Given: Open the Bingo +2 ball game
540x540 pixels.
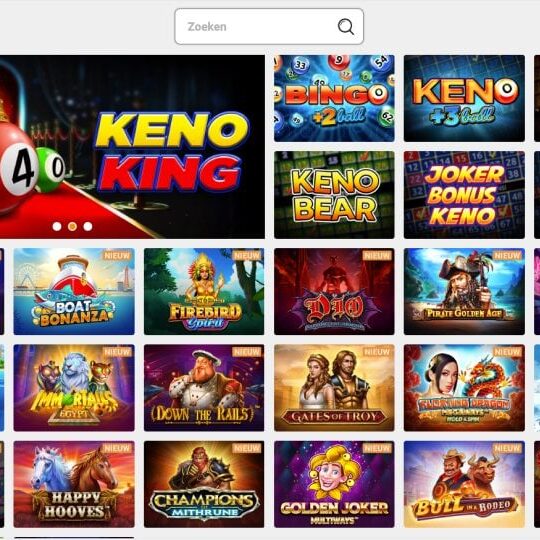Looking at the screenshot, I should tap(334, 98).
